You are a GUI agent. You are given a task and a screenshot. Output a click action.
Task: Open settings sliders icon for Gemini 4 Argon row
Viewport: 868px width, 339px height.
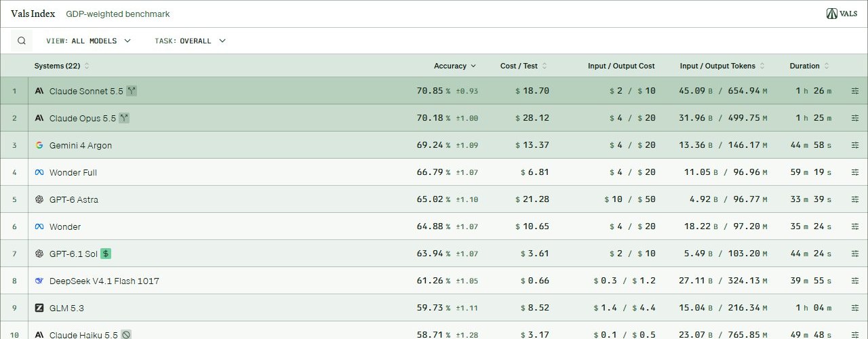pos(854,145)
